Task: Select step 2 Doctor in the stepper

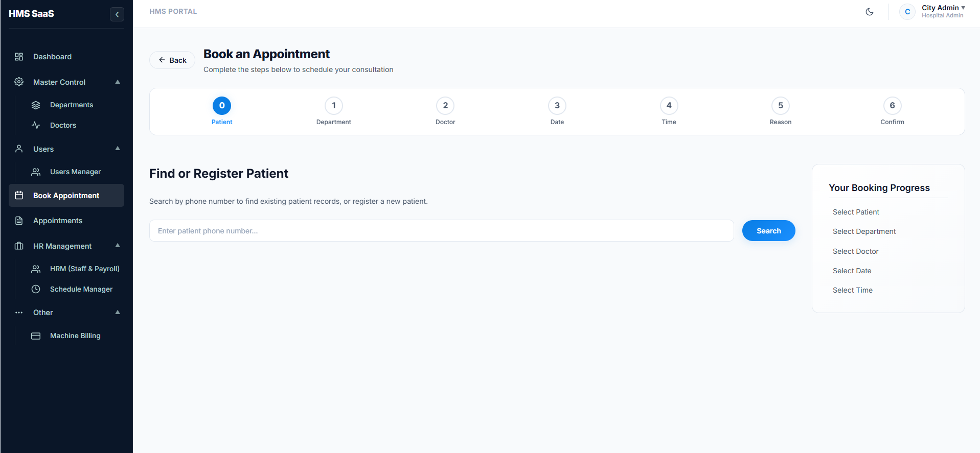Action: tap(445, 111)
